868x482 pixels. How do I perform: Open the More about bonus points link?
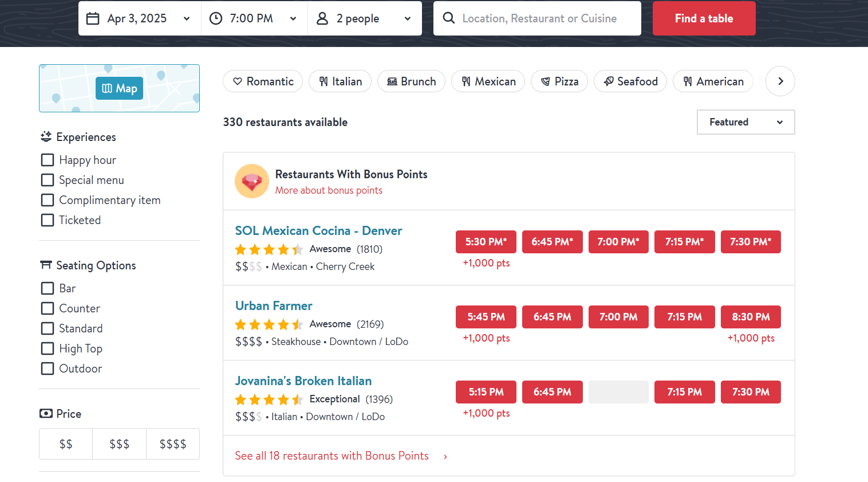(329, 190)
